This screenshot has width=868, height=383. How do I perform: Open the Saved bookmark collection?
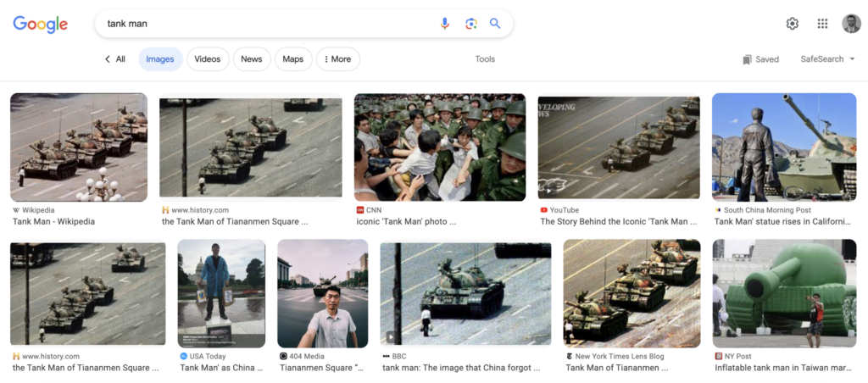[760, 59]
